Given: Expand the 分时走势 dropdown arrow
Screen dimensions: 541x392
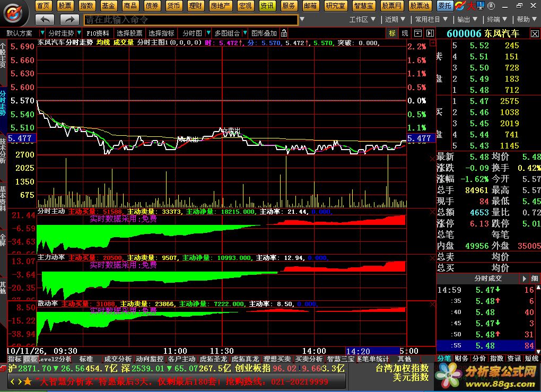Looking at the screenshot, I should point(79,33).
